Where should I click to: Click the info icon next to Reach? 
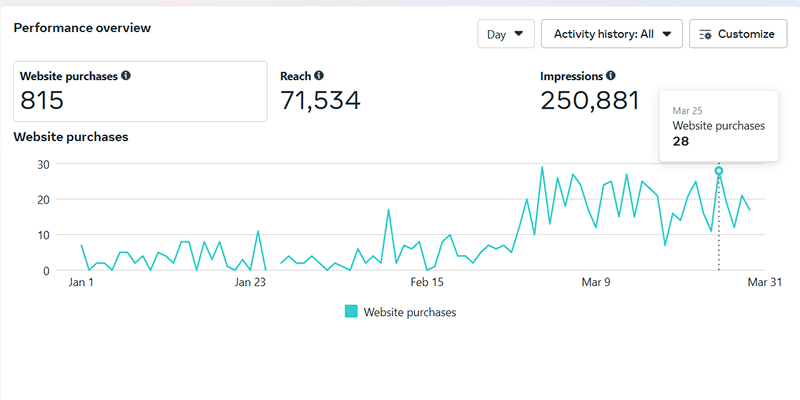[x=319, y=76]
